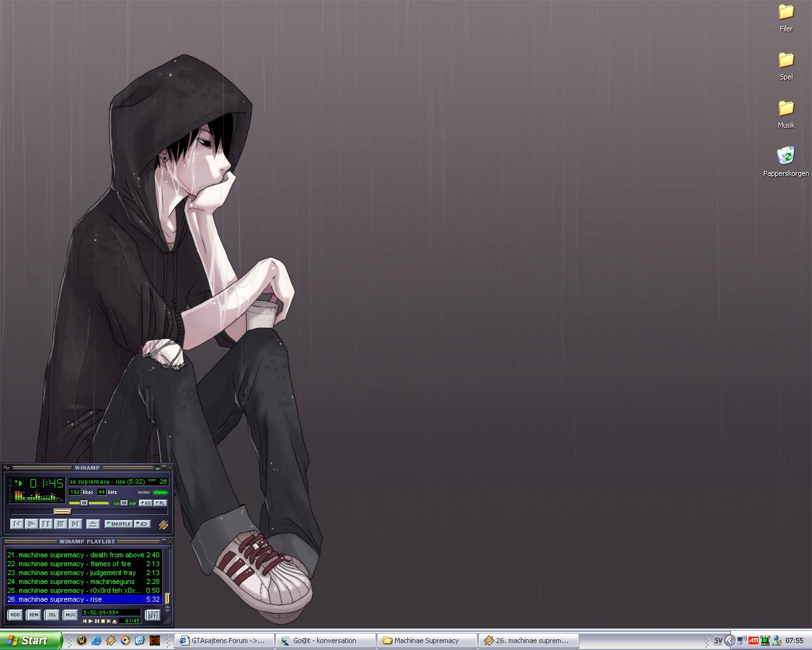Toggle the PL playlist window button
The image size is (812, 650).
pyautogui.click(x=160, y=503)
